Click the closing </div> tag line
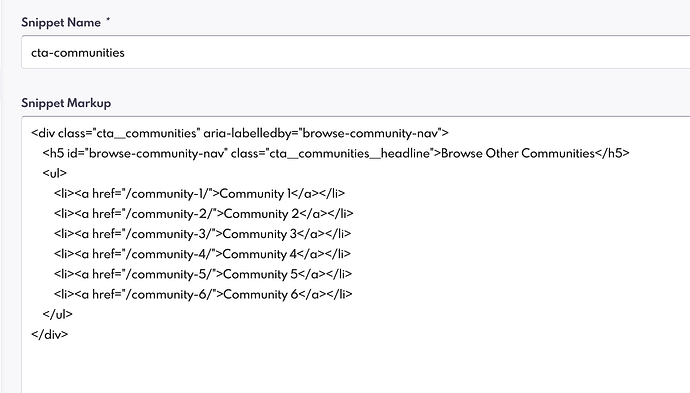690x393 pixels. (49, 334)
